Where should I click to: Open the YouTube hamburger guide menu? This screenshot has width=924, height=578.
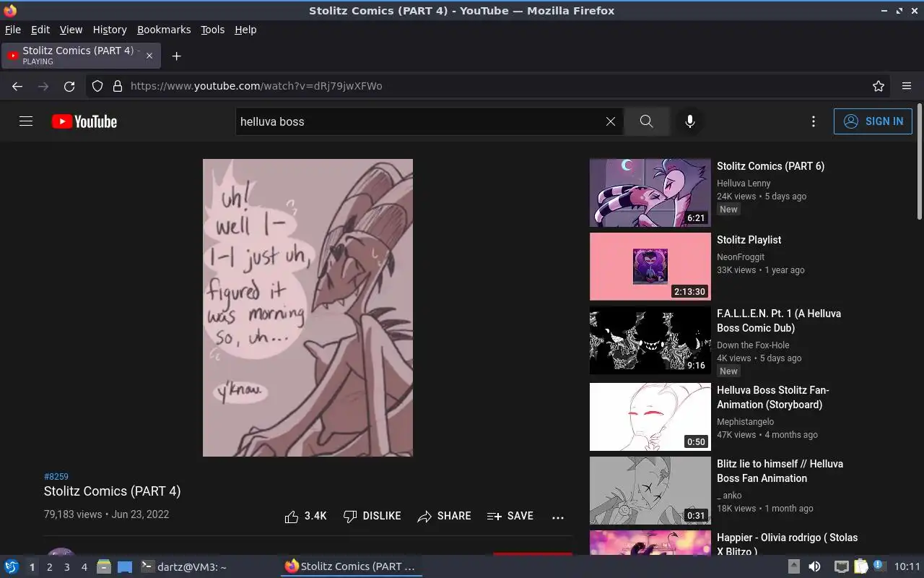[26, 121]
